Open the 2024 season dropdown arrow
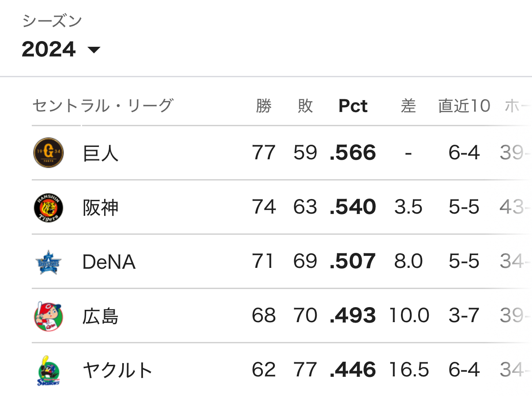The width and height of the screenshot is (532, 417). tap(94, 49)
